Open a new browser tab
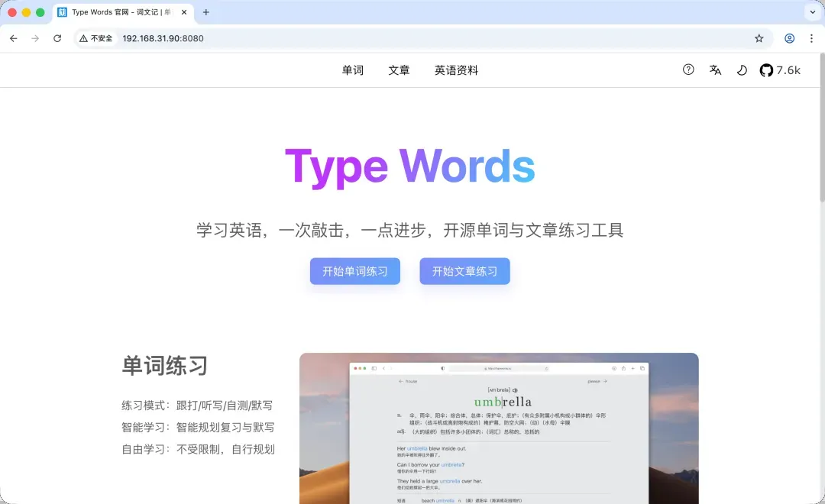825x504 pixels. 206,12
